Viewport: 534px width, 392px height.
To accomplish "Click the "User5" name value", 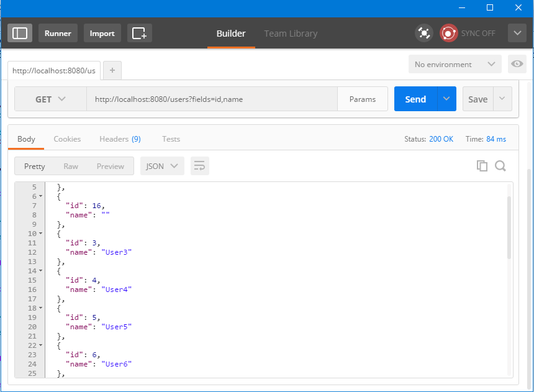I will click(x=117, y=327).
